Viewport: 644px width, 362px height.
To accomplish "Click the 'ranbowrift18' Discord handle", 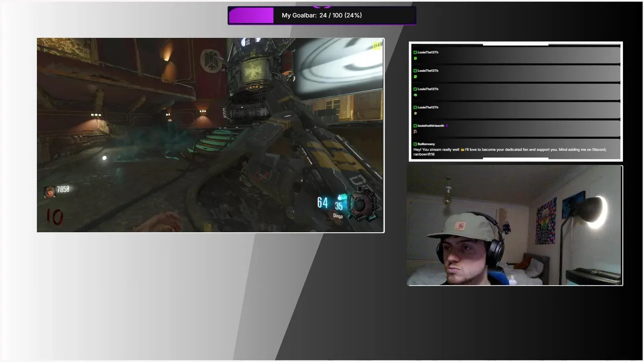I will (x=424, y=154).
